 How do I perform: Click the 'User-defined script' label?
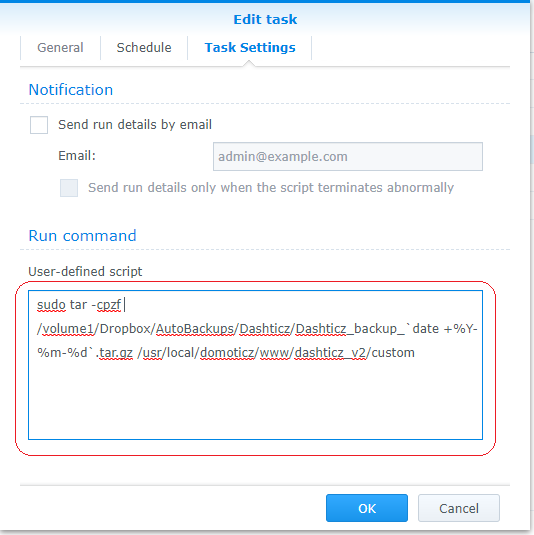coord(85,272)
